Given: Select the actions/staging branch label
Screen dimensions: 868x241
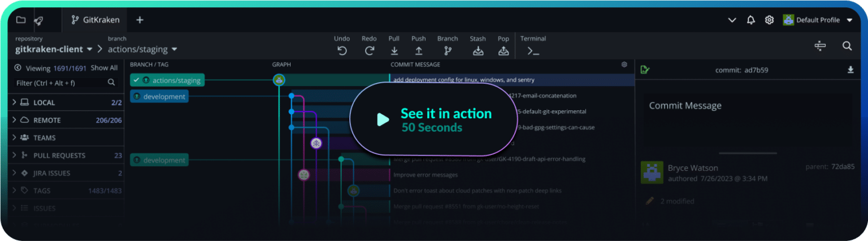Looking at the screenshot, I should tap(167, 80).
